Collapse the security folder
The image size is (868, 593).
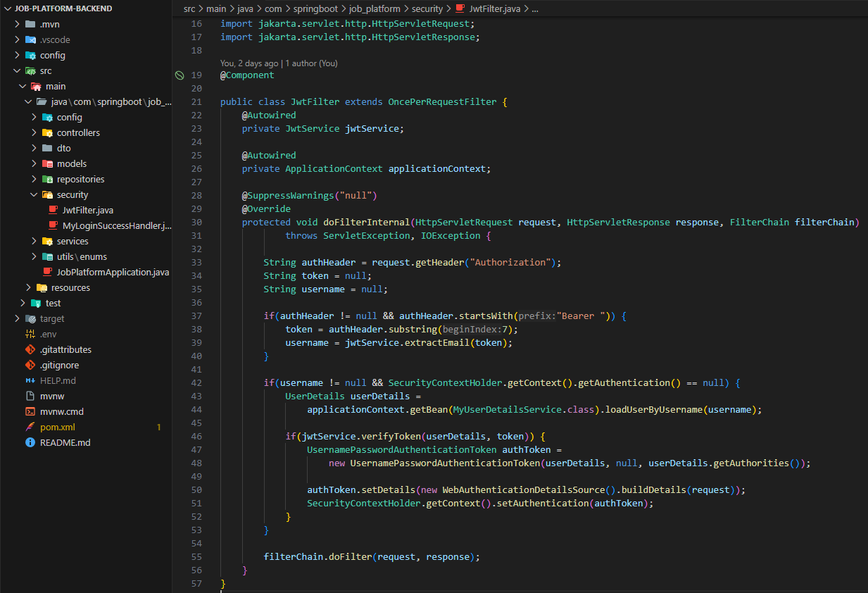(33, 194)
